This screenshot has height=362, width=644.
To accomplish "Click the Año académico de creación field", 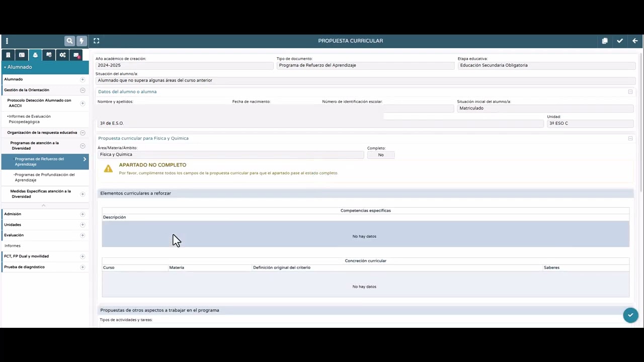I will click(184, 65).
